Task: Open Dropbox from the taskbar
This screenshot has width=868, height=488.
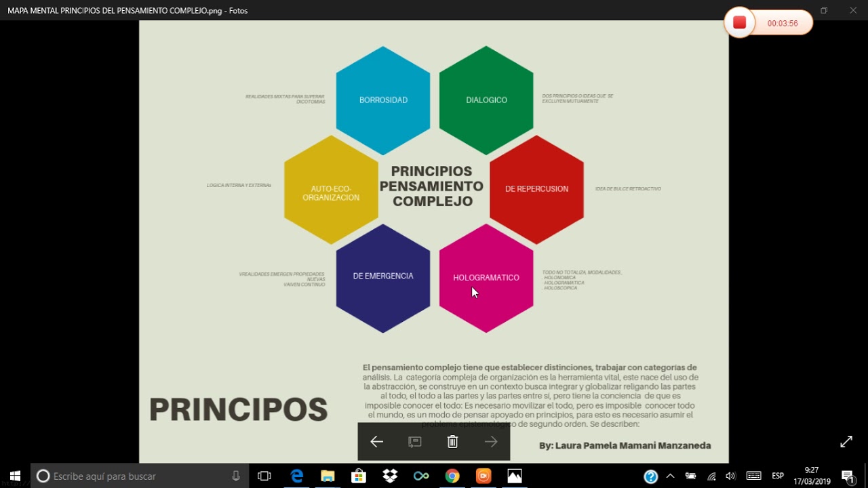Action: click(390, 476)
